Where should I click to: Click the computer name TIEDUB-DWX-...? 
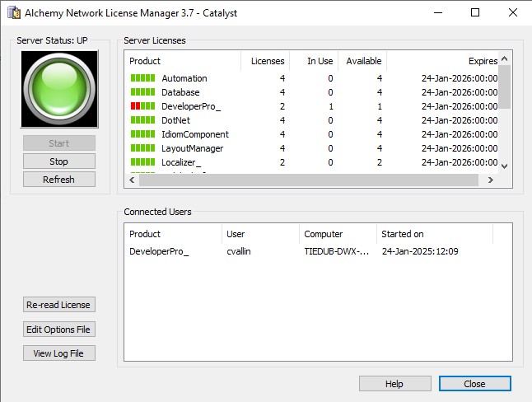coord(336,251)
